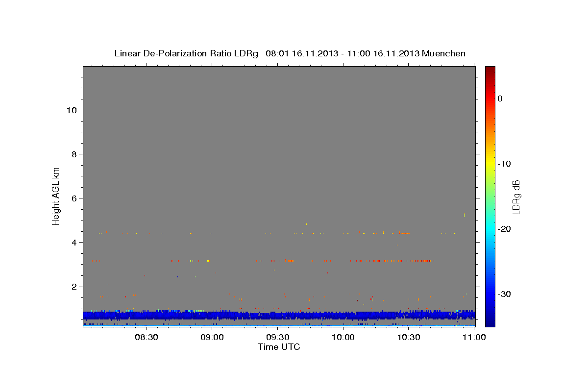Click the plot title 'Linear De-Polarization Ratio LDRg'
The height and width of the screenshot is (392, 588).
tap(186, 53)
